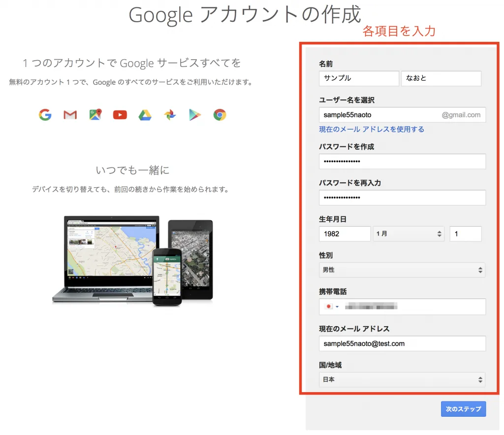Image resolution: width=504 pixels, height=435 pixels.
Task: Click the いつでも一緒に heading text
Action: (132, 170)
